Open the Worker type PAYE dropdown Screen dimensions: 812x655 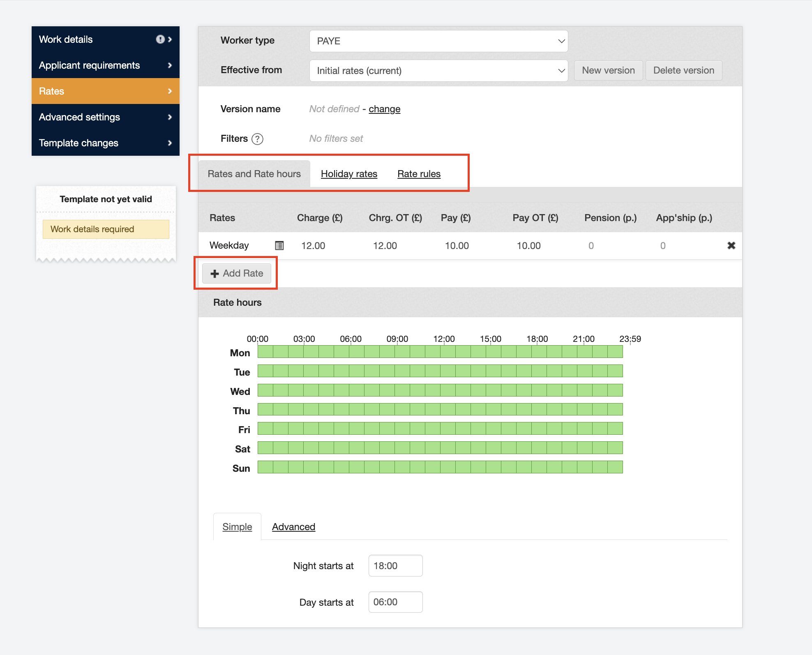(438, 41)
